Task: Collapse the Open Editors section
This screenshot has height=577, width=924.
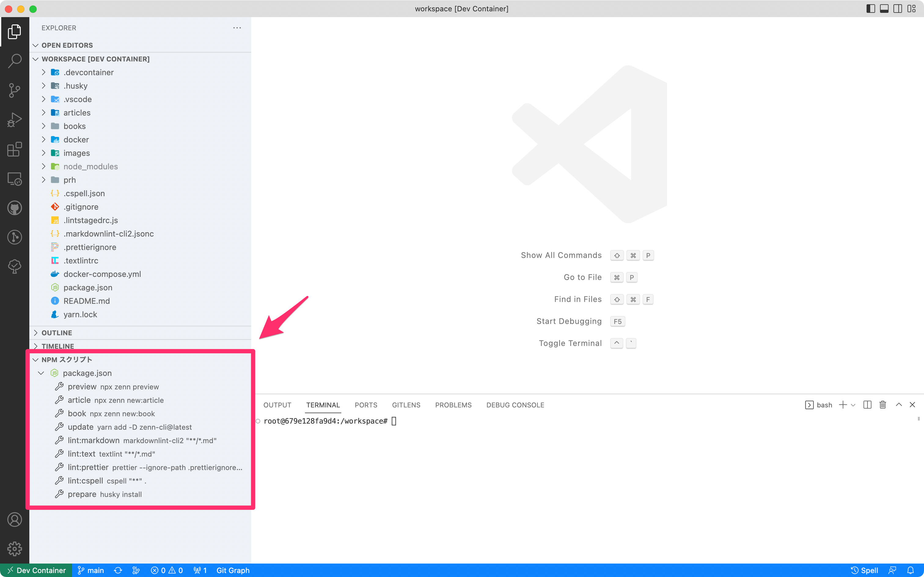Action: [140, 45]
